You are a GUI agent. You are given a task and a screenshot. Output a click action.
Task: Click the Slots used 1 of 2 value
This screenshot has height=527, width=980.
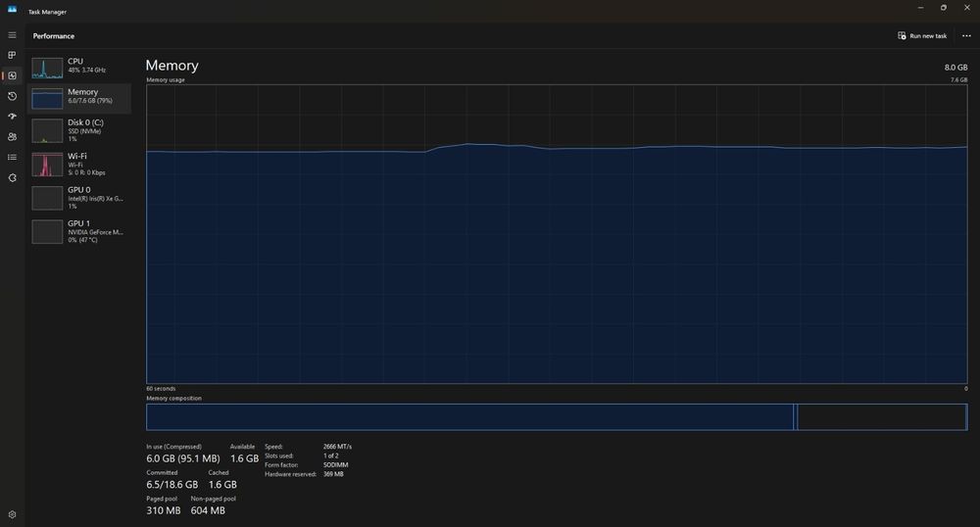(x=330, y=455)
